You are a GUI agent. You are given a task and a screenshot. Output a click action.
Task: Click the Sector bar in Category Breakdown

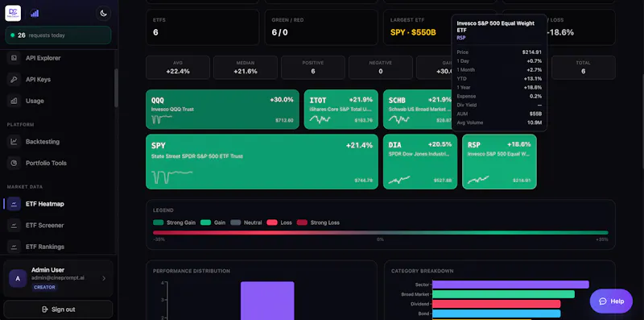[510, 285]
